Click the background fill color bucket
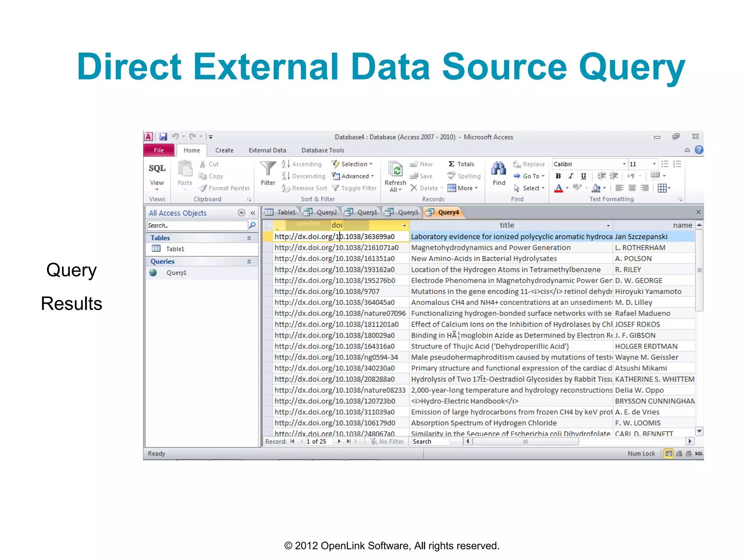This screenshot has height=560, width=747. pyautogui.click(x=596, y=188)
